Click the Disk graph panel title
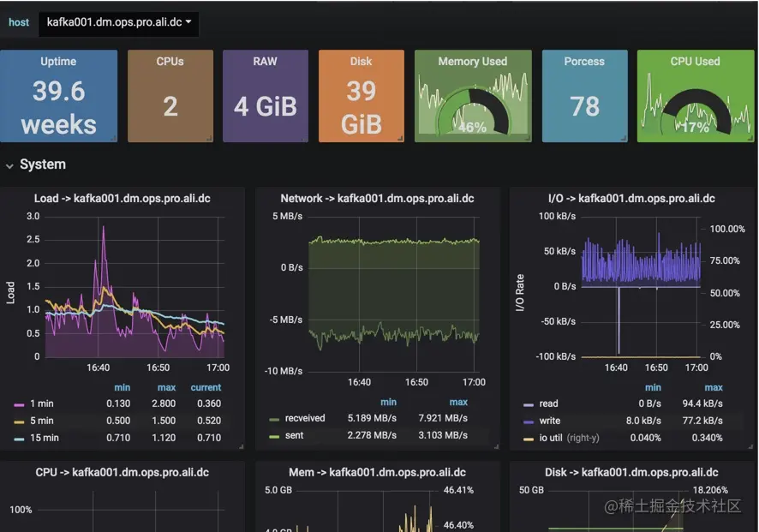Screen dimensions: 759x532 point(631,472)
